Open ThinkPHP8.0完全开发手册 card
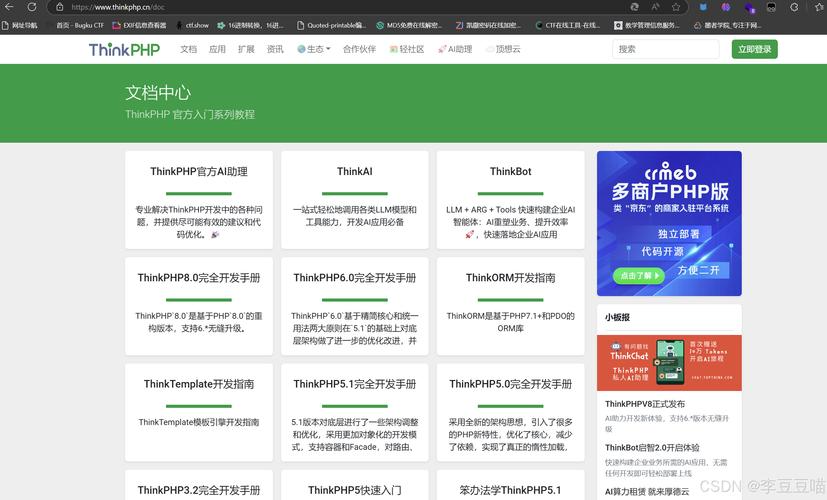 pyautogui.click(x=199, y=306)
